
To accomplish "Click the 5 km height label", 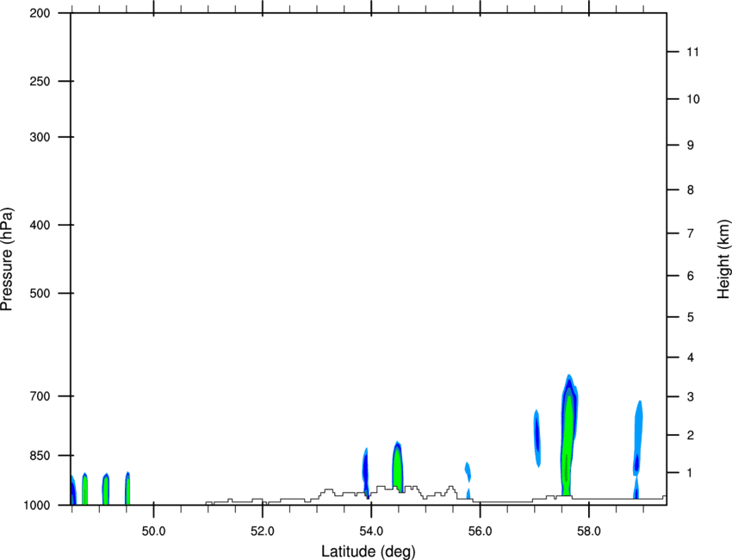I will click(x=691, y=317).
